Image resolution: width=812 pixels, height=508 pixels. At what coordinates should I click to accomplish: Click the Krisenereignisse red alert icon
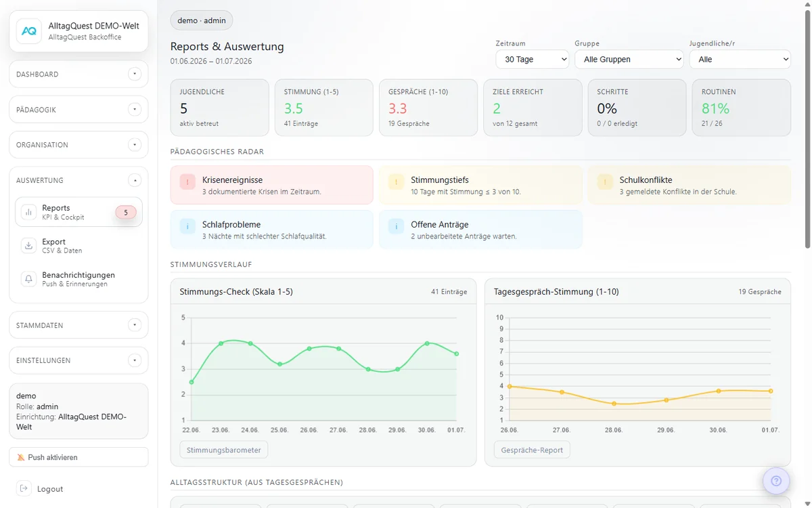coord(187,182)
